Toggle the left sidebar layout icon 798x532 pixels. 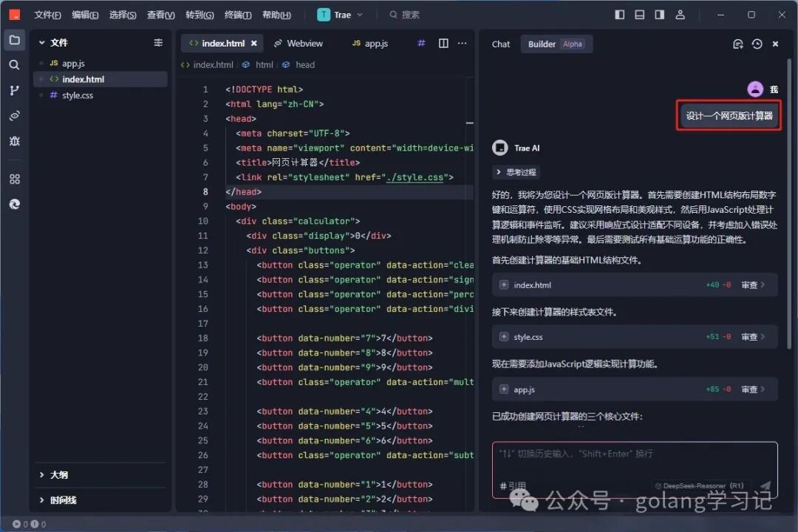tap(619, 14)
